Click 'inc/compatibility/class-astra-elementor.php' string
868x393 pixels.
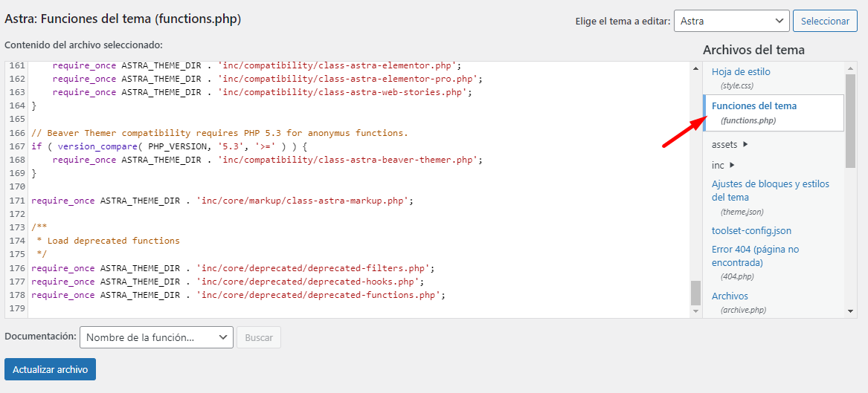338,65
